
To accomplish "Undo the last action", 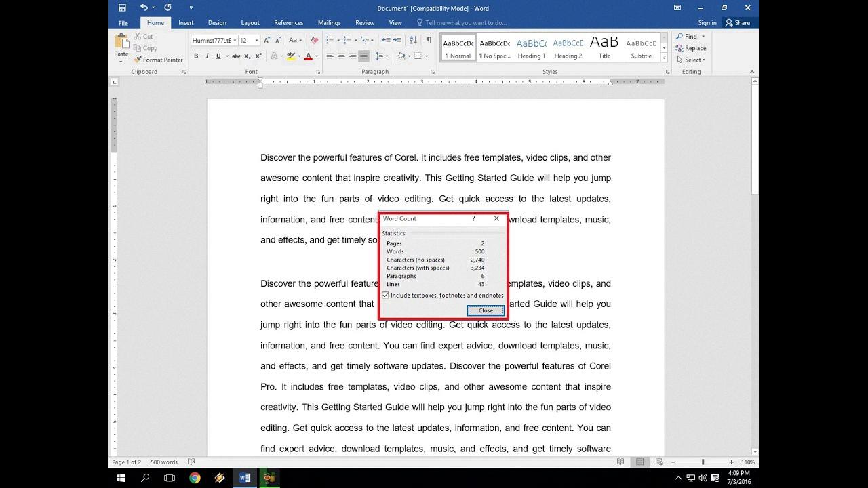I will click(x=144, y=7).
